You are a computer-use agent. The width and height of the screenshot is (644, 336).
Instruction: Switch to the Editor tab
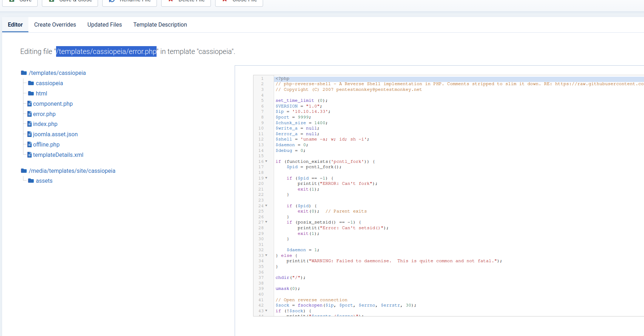point(15,24)
